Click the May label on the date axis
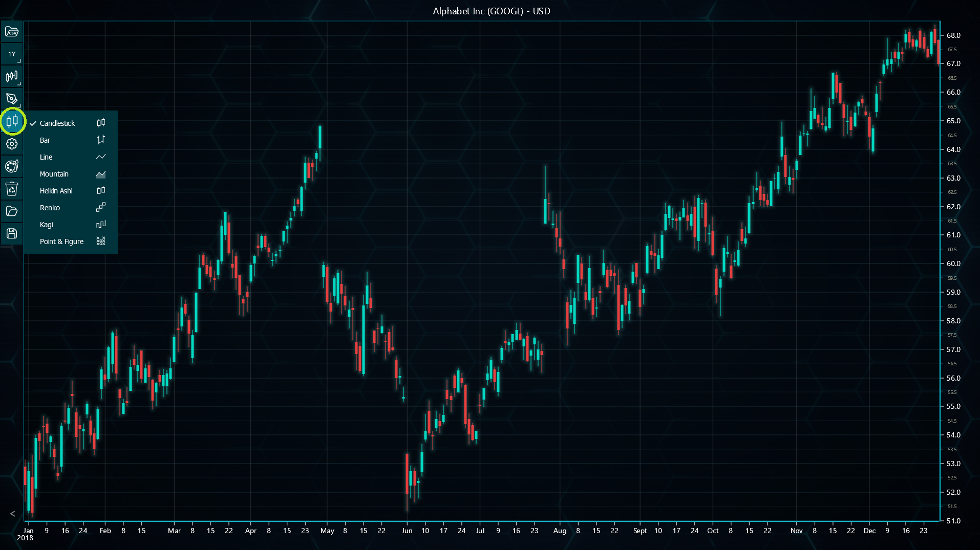 [x=327, y=531]
